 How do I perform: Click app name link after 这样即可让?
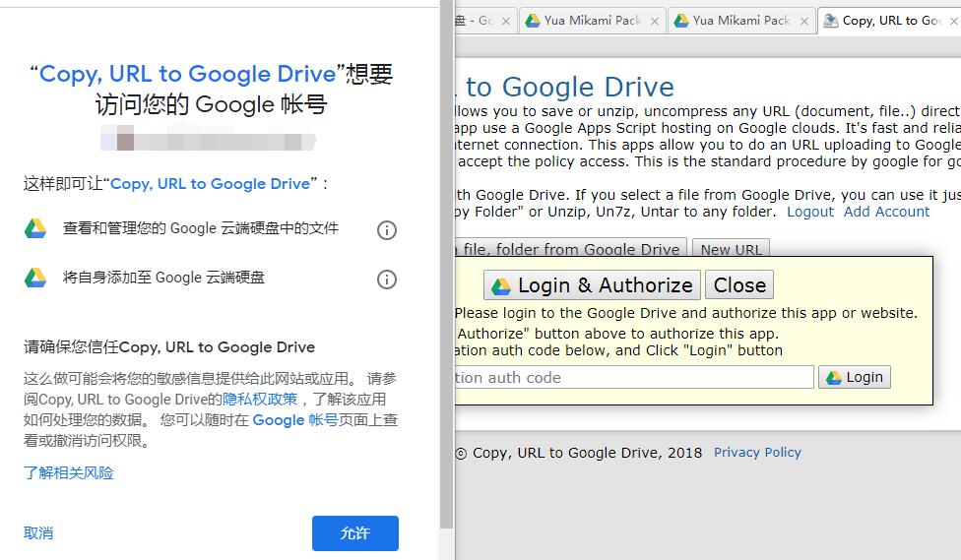[x=211, y=184]
